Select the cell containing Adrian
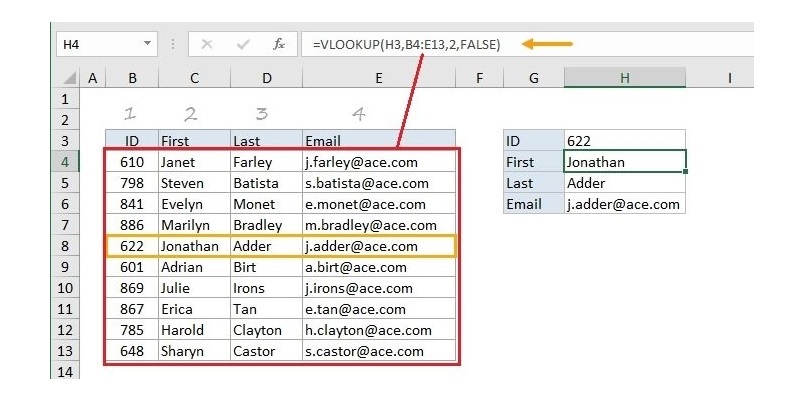 194,267
